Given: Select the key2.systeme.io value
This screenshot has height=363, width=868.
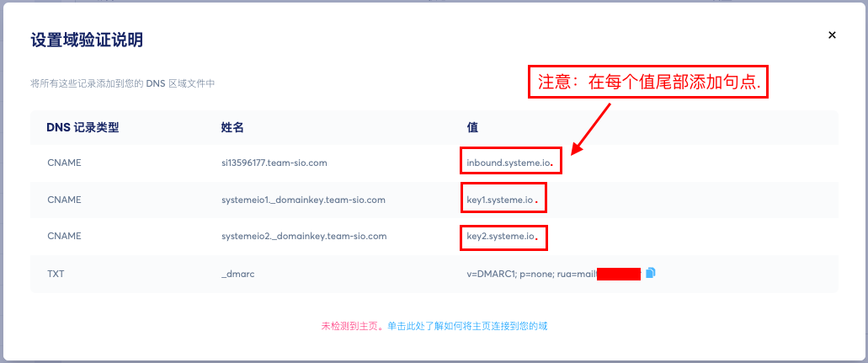Looking at the screenshot, I should 501,236.
